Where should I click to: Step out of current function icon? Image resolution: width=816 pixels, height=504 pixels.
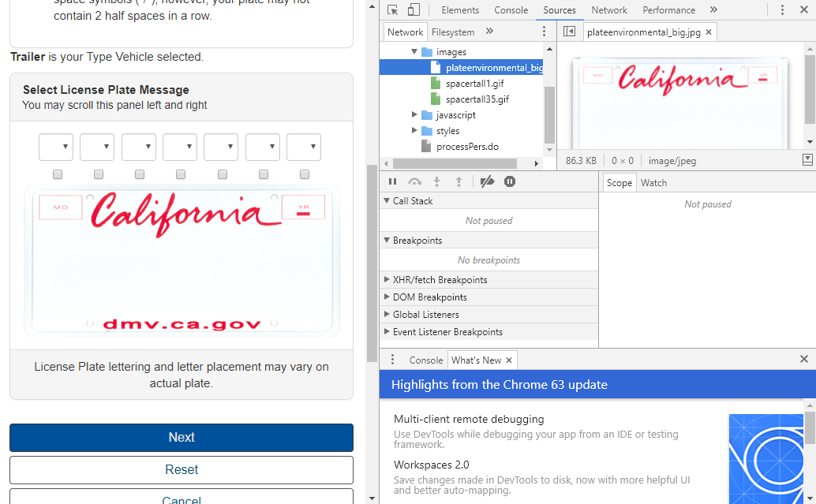(459, 181)
